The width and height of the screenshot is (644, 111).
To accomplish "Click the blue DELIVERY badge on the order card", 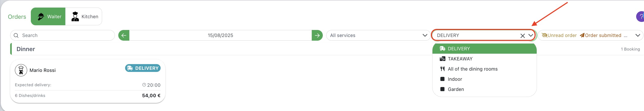I will pyautogui.click(x=143, y=68).
